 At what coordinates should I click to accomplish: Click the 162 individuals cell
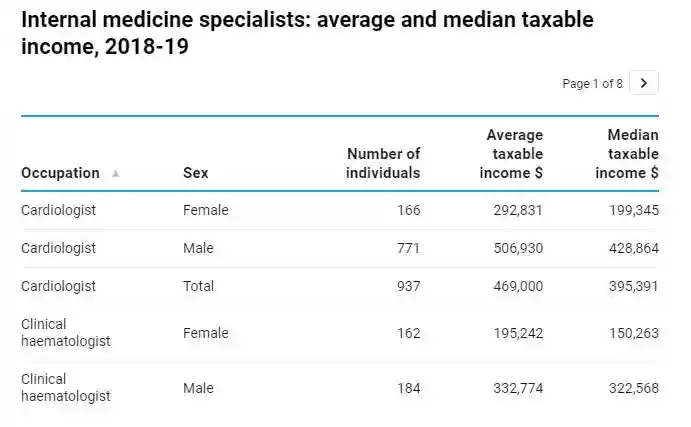(408, 333)
